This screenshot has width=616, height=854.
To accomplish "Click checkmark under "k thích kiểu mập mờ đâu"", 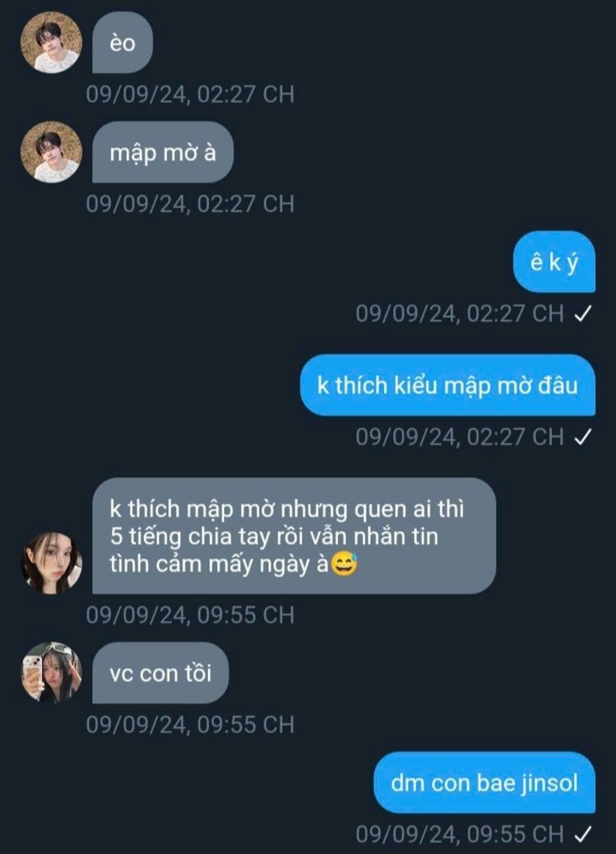I will pyautogui.click(x=583, y=437).
